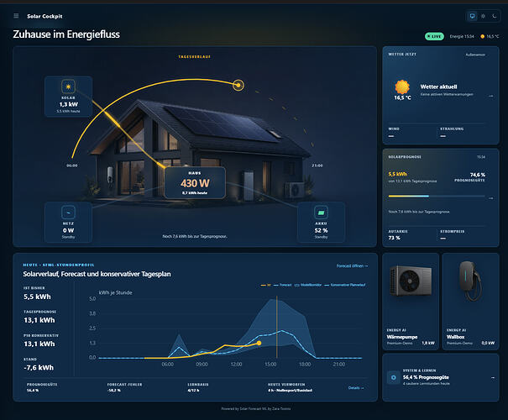The height and width of the screenshot is (420, 508).
Task: Click the Wallbox 0,0 kW value
Action: [x=488, y=343]
